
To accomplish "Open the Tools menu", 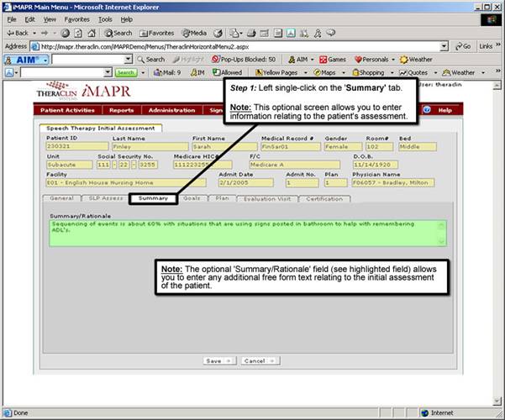I will [105, 19].
